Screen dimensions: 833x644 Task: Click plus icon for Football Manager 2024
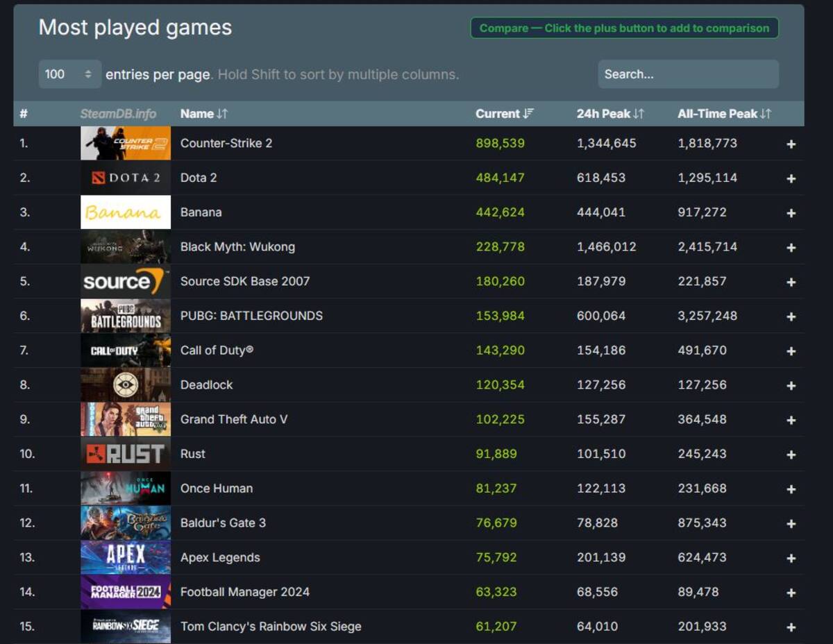pyautogui.click(x=791, y=593)
